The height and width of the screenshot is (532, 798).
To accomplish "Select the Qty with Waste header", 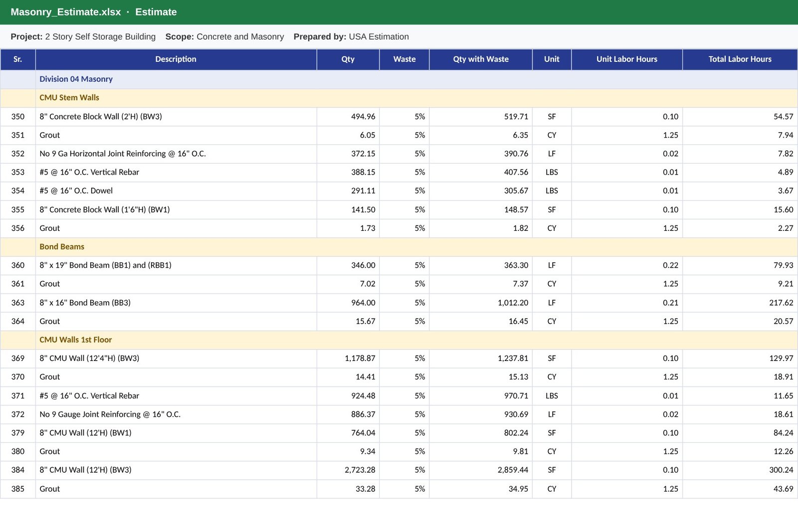I will [481, 59].
